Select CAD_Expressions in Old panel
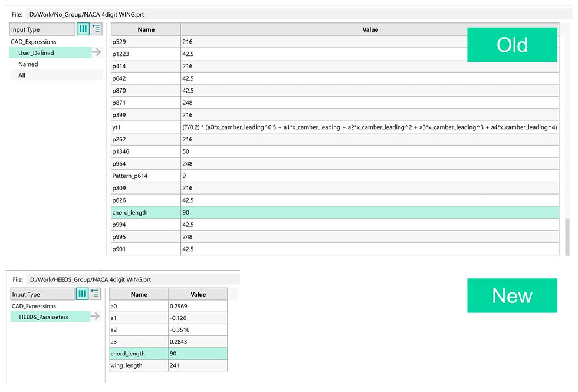The height and width of the screenshot is (392, 578). (34, 42)
